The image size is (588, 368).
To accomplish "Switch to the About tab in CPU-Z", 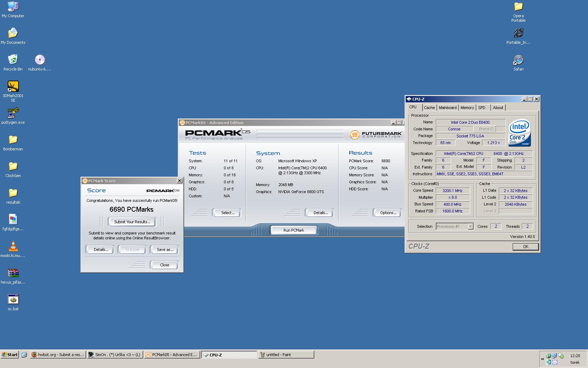I will pos(498,108).
